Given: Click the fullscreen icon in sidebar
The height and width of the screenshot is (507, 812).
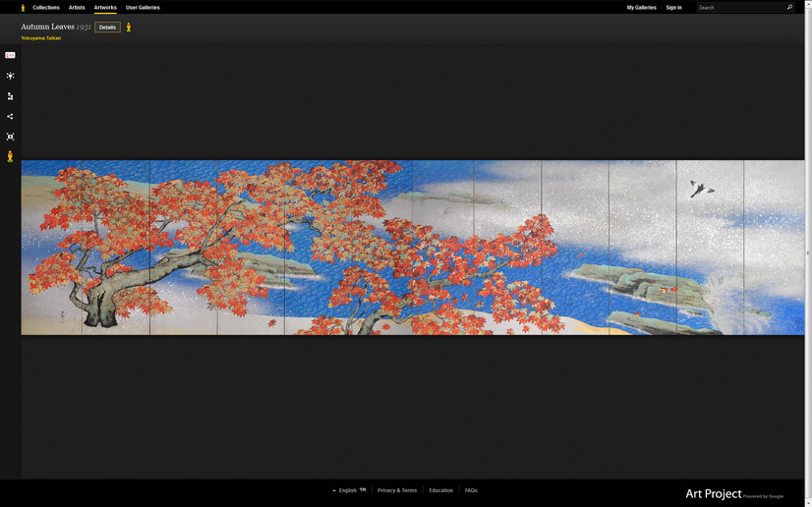Looking at the screenshot, I should click(x=10, y=137).
